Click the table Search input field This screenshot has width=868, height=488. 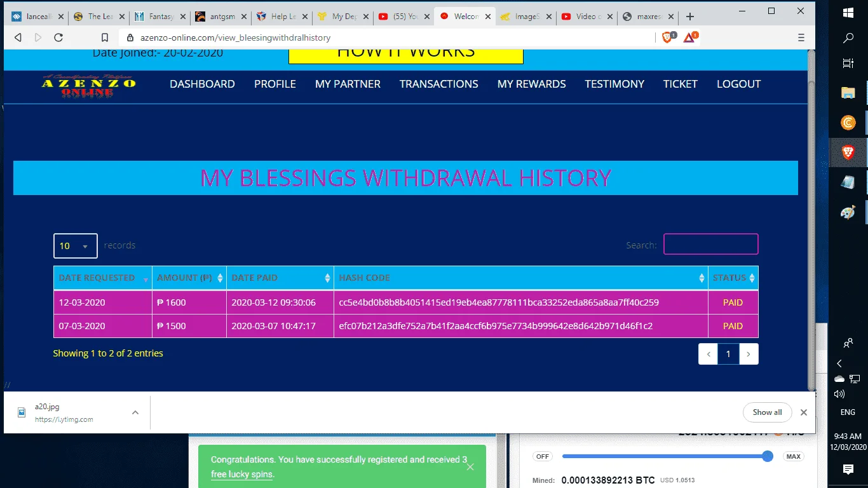pos(711,244)
